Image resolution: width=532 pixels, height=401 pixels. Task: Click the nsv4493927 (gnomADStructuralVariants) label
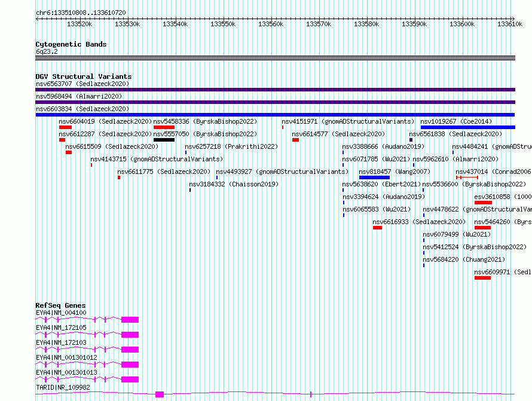pyautogui.click(x=282, y=172)
